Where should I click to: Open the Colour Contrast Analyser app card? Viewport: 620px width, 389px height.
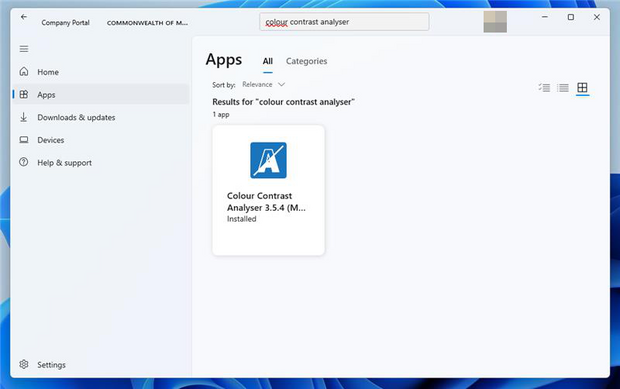point(268,190)
